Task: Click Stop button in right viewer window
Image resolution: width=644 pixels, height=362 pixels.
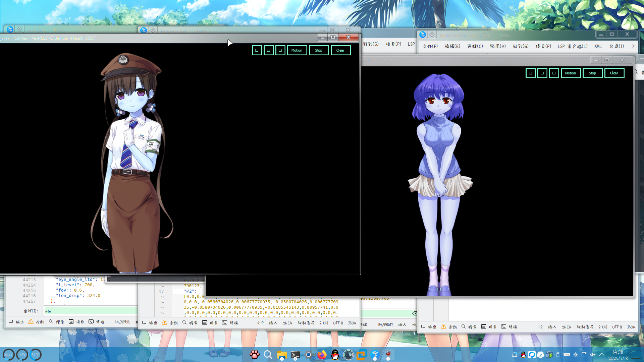Action: pos(592,73)
